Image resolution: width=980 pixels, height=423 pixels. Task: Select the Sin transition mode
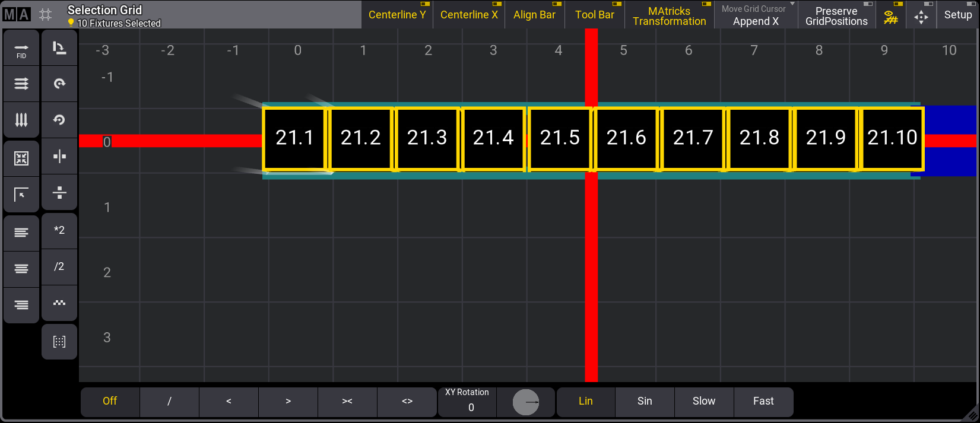point(645,401)
